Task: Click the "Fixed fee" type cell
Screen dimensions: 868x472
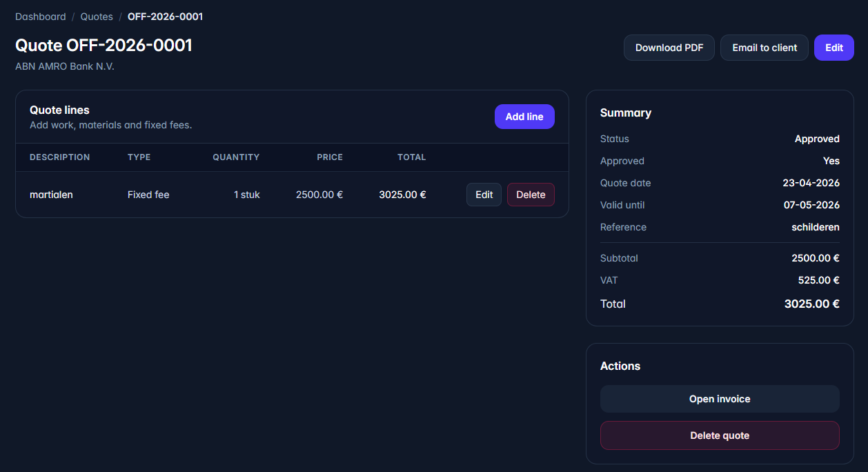Action: [148, 195]
